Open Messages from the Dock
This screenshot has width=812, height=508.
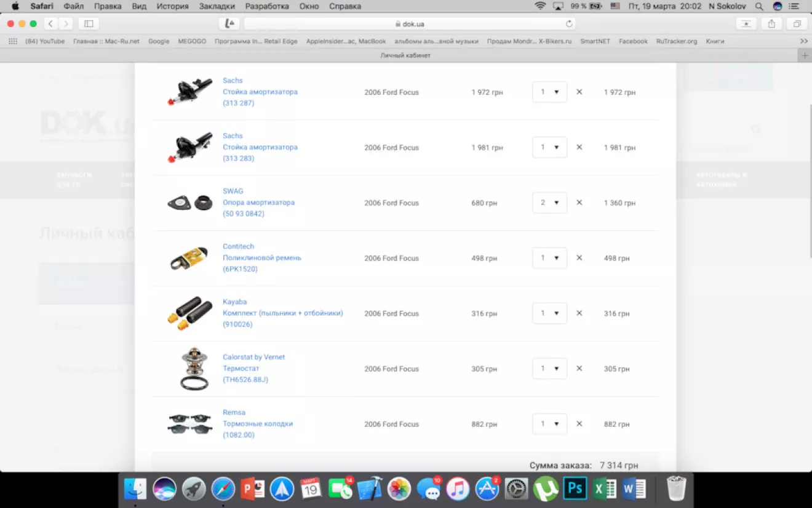point(429,490)
